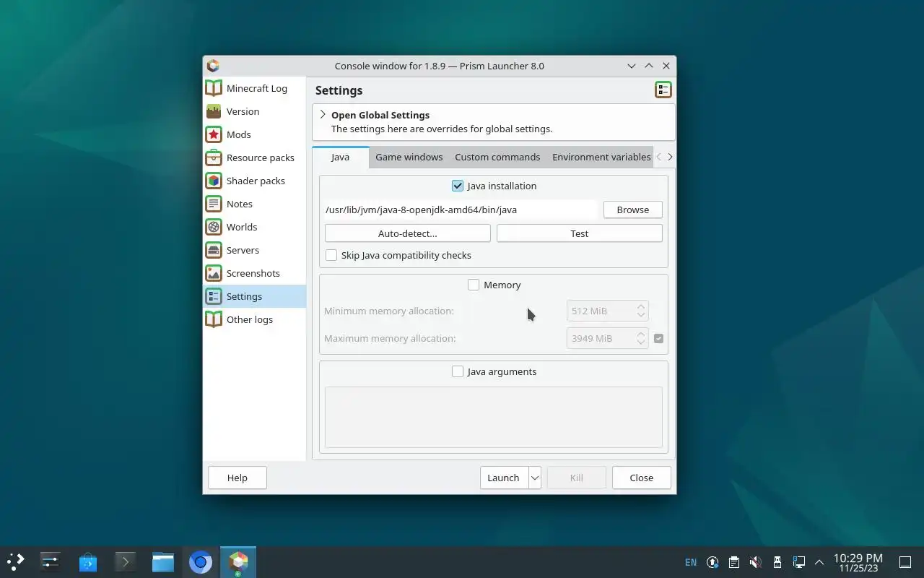Open the Shader packs icon
The width and height of the screenshot is (924, 578).
point(214,181)
